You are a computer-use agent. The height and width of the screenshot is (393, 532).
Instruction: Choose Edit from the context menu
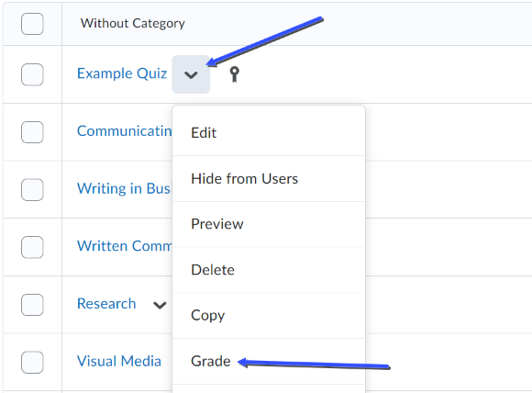point(268,132)
